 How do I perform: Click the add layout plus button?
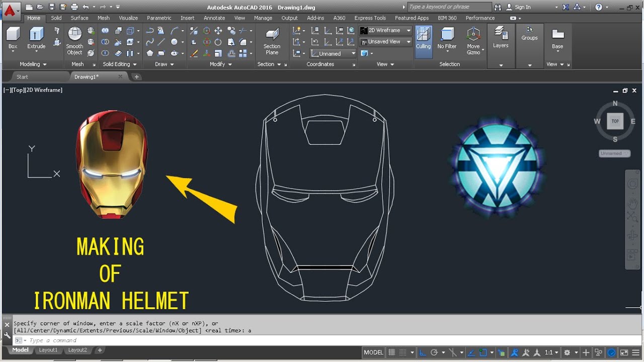point(100,350)
